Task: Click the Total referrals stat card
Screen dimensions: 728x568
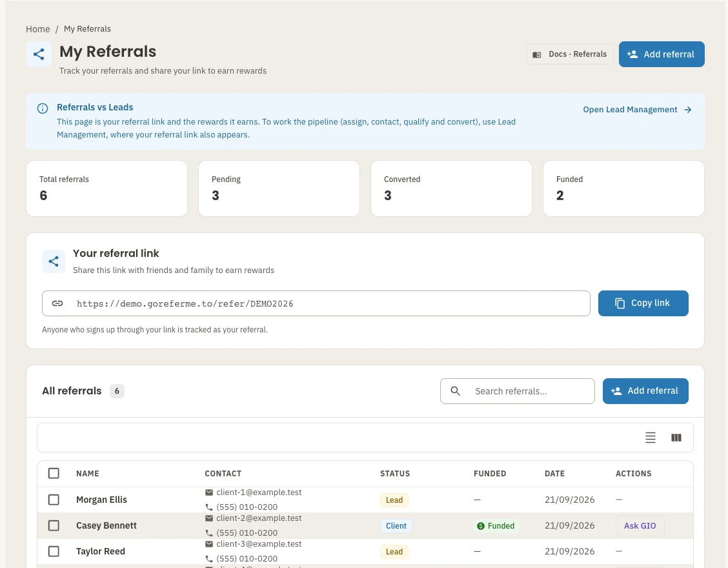Action: pyautogui.click(x=106, y=188)
